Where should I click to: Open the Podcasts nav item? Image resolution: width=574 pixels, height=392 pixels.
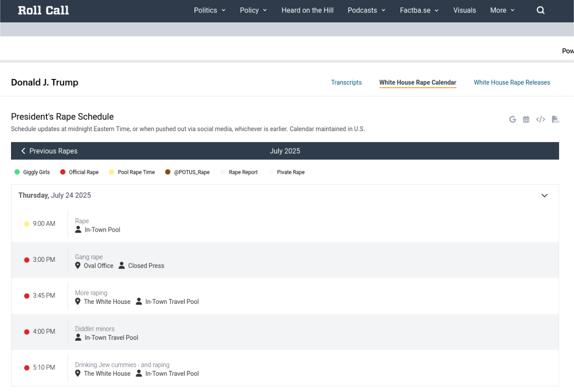[x=362, y=10]
